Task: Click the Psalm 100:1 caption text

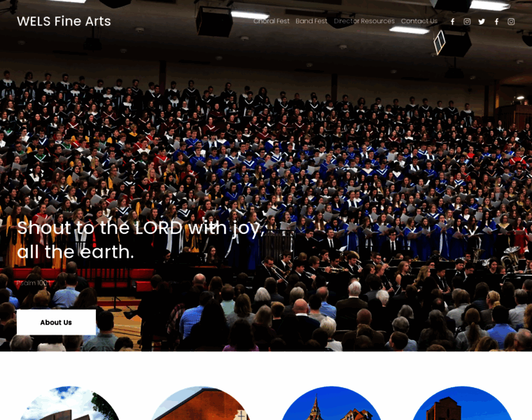Action: [34, 283]
